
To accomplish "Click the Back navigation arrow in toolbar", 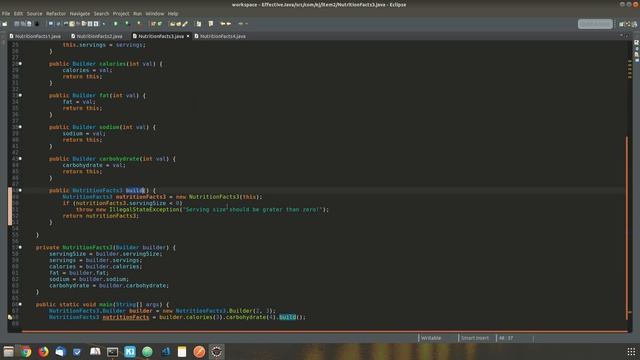I will coord(222,24).
